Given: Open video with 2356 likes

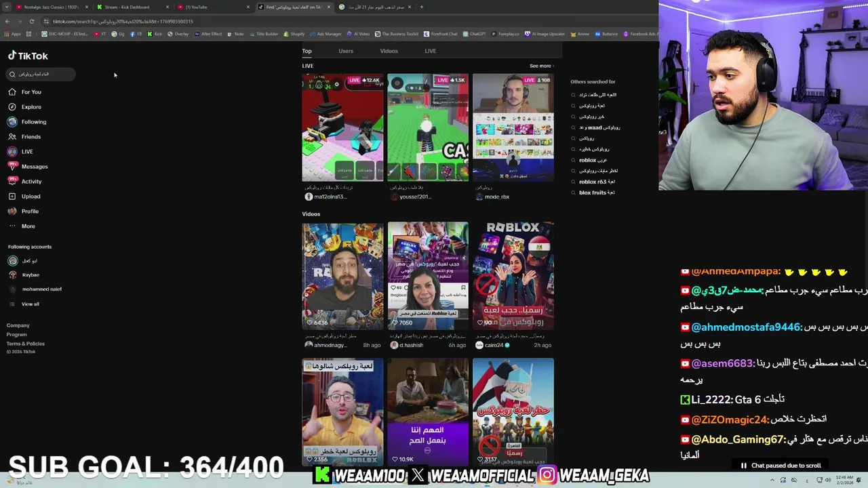Looking at the screenshot, I should pos(342,412).
